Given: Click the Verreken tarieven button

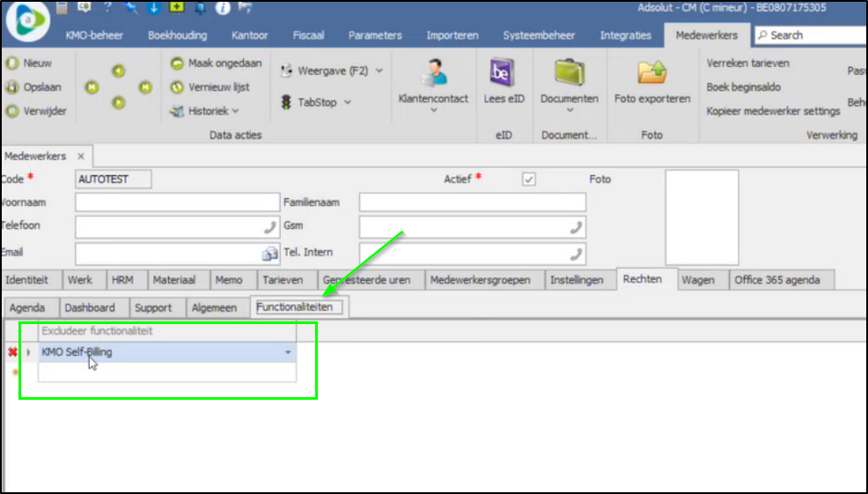Looking at the screenshot, I should 747,63.
